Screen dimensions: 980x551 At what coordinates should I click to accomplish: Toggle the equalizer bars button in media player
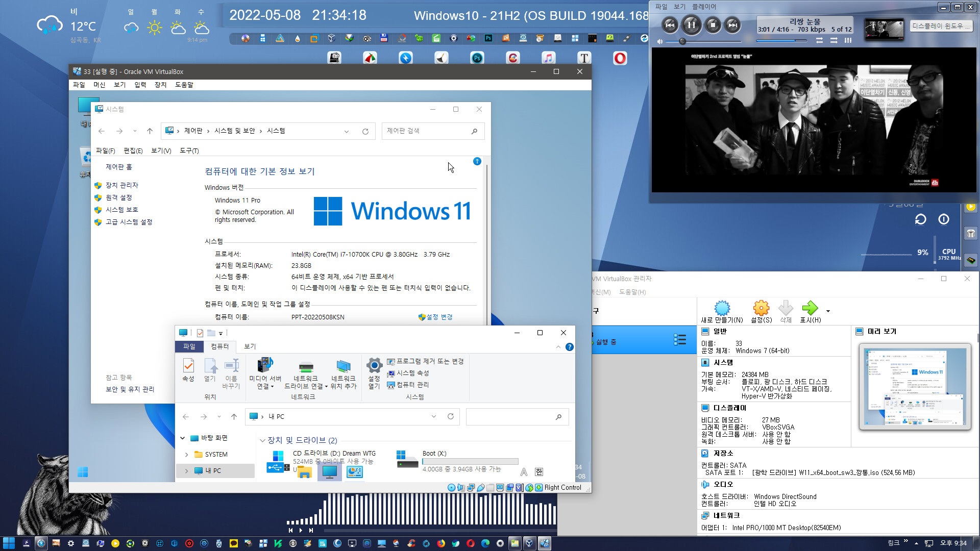848,40
